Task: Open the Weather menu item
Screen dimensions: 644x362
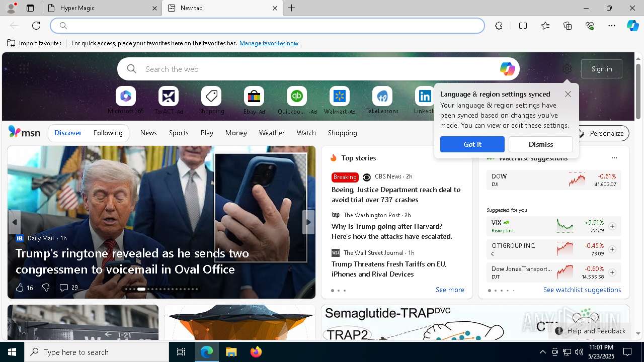Action: [x=272, y=133]
